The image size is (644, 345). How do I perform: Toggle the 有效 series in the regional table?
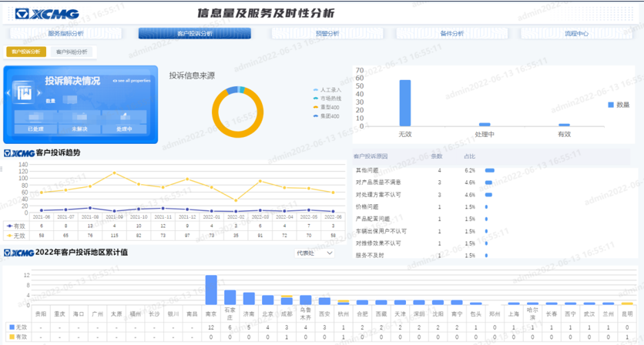(18, 337)
